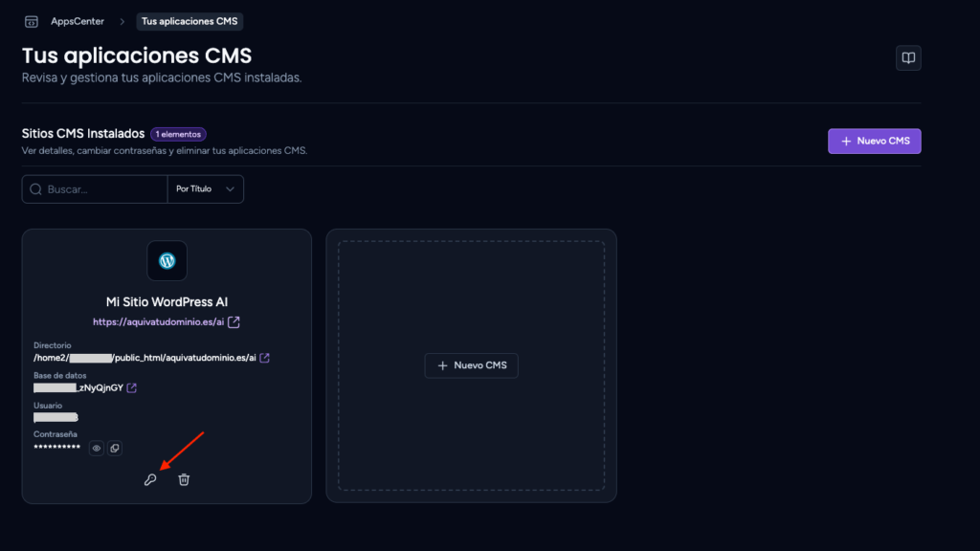
Task: Select Tus aplicaciones CMS breadcrumb
Action: click(189, 21)
